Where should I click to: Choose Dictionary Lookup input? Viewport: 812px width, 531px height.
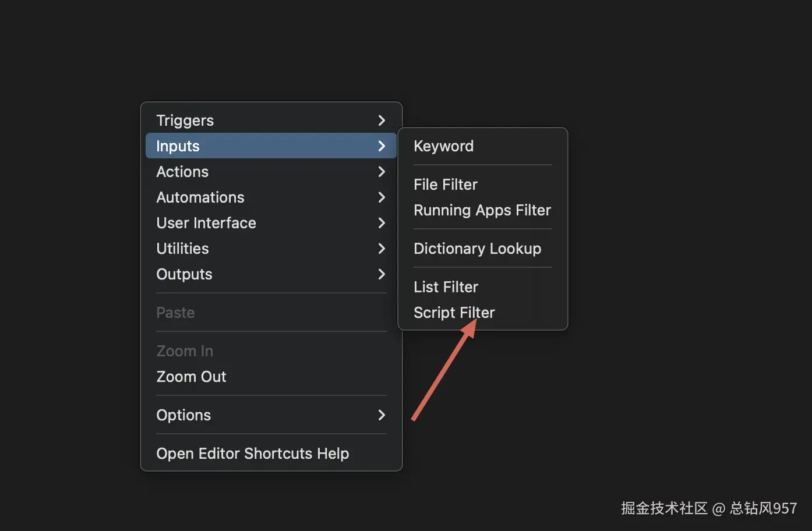pos(477,249)
